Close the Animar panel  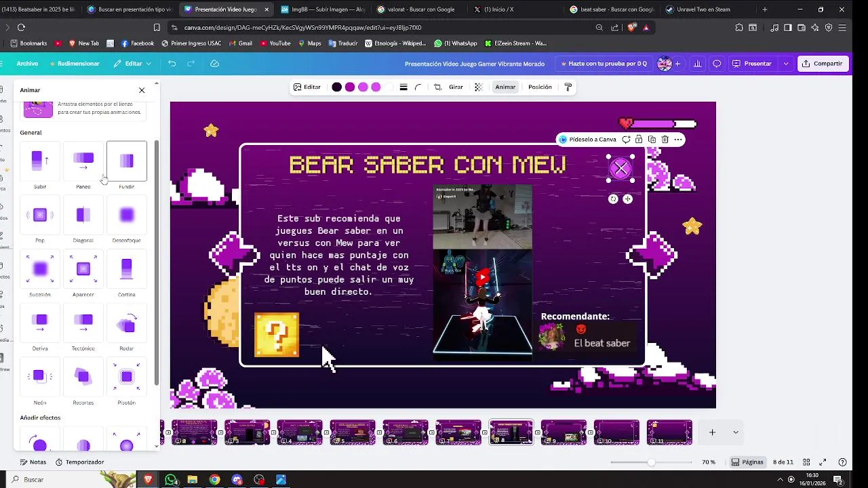point(142,90)
